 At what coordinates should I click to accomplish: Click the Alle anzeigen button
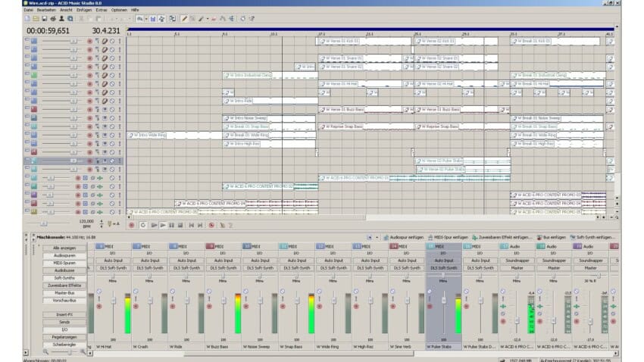coord(64,248)
